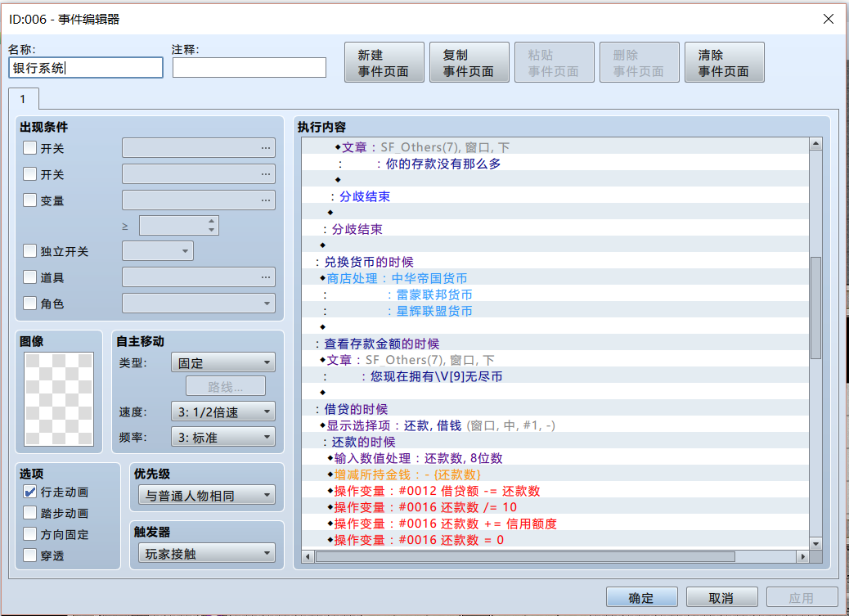Click the 图像 checkered image thumbnail
The height and width of the screenshot is (616, 849).
point(59,399)
